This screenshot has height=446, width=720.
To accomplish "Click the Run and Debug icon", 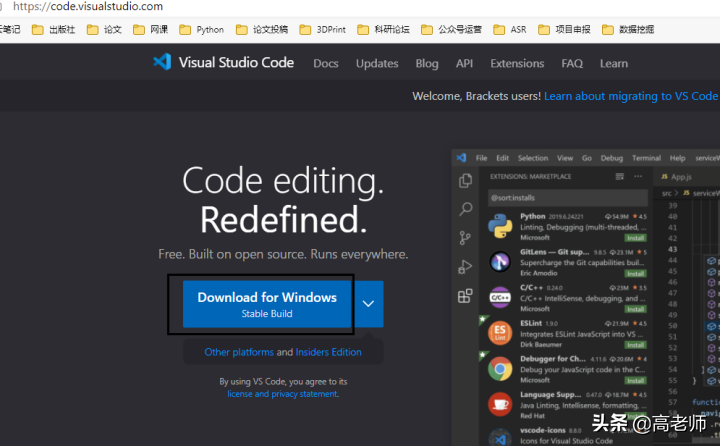I will (x=465, y=267).
